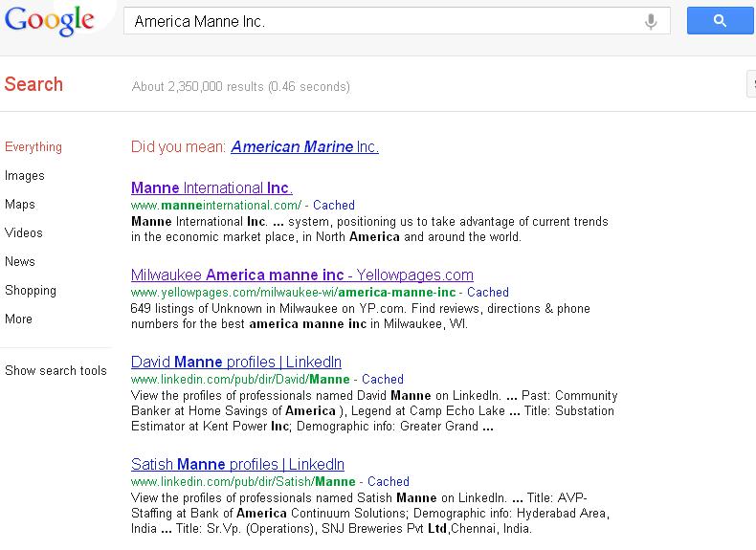Click the '649 listings of Unknown in Milwaukee' snippet
Image resolution: width=756 pixels, height=550 pixels.
pos(360,317)
